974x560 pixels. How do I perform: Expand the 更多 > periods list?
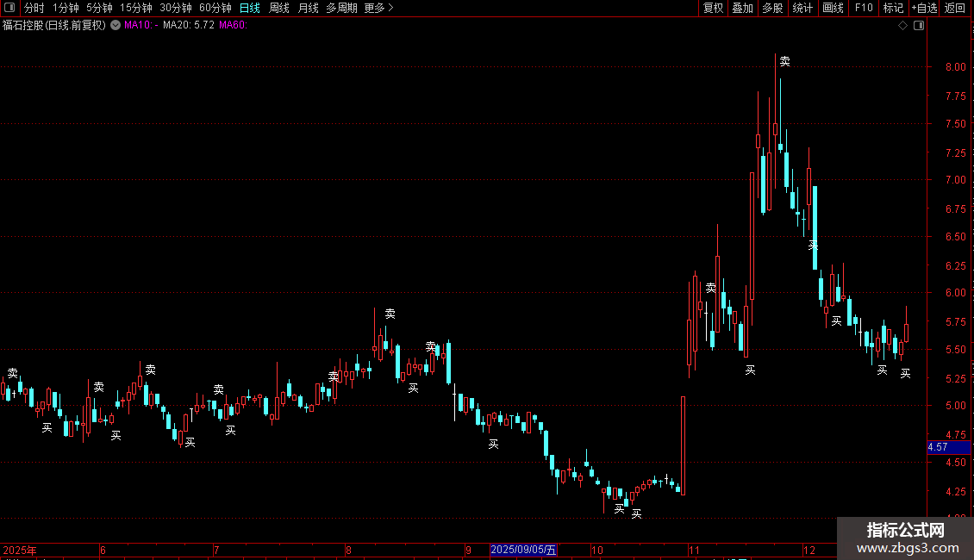click(x=379, y=8)
